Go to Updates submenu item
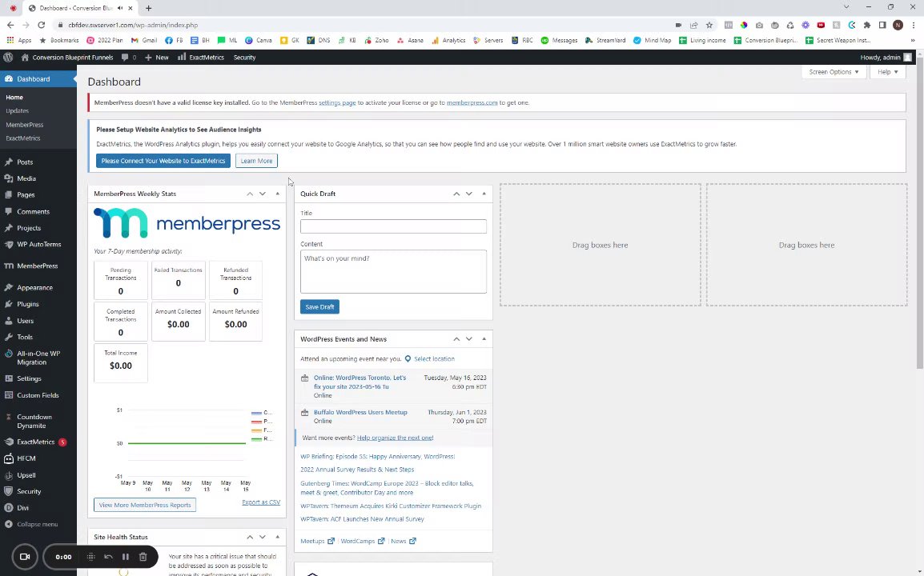Screen dimensions: 924x576 (17, 110)
